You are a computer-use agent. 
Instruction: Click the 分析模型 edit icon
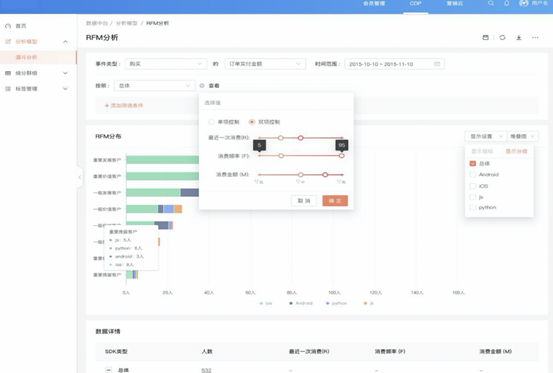(x=8, y=42)
